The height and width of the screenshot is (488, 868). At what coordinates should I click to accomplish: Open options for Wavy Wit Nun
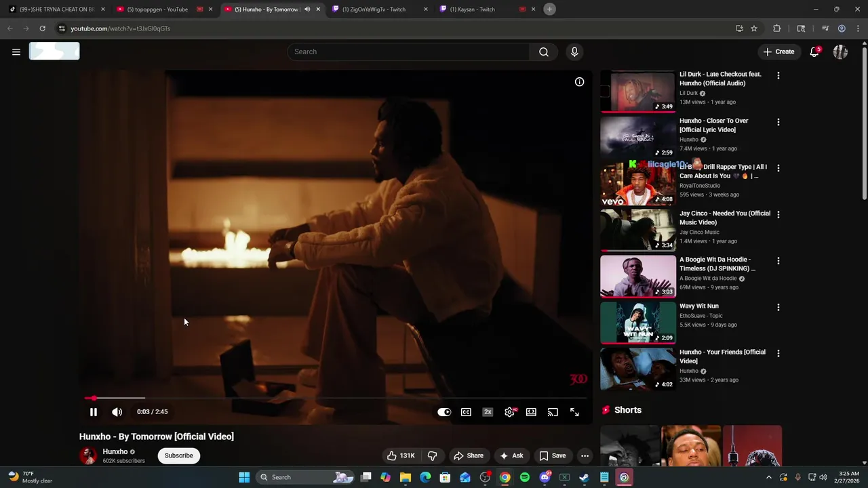tap(778, 307)
